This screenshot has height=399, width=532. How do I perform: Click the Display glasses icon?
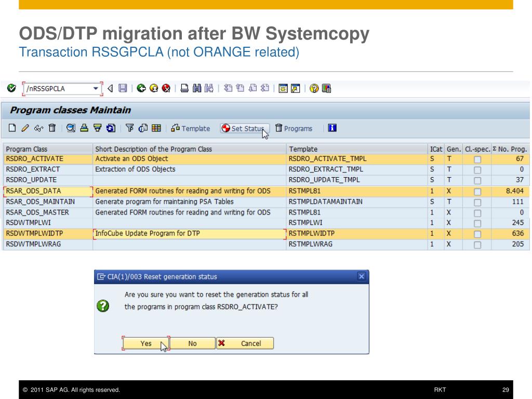(x=38, y=128)
